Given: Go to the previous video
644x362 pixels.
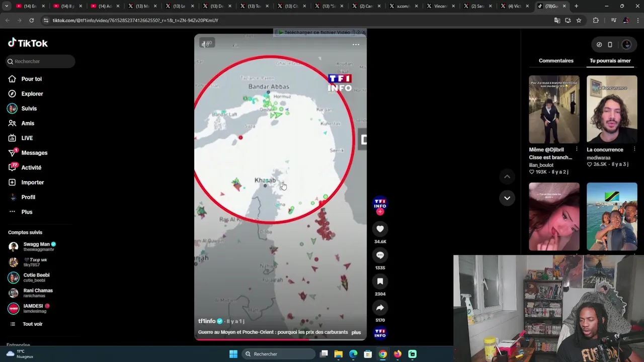Looking at the screenshot, I should (x=507, y=176).
